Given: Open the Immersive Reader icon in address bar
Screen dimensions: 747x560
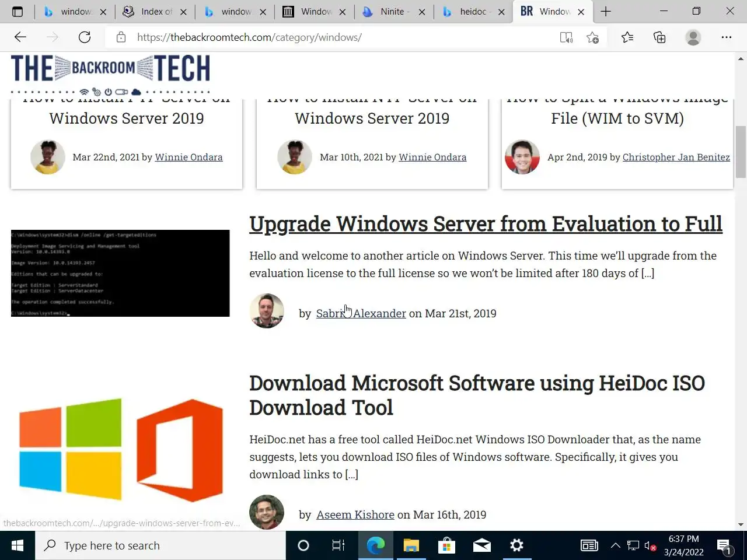Looking at the screenshot, I should tap(566, 37).
